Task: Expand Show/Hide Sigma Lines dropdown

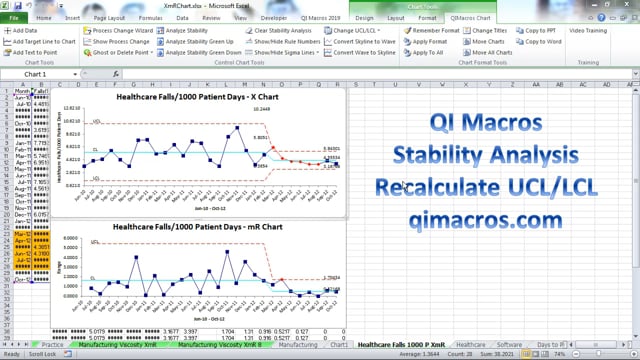Action: coord(318,53)
